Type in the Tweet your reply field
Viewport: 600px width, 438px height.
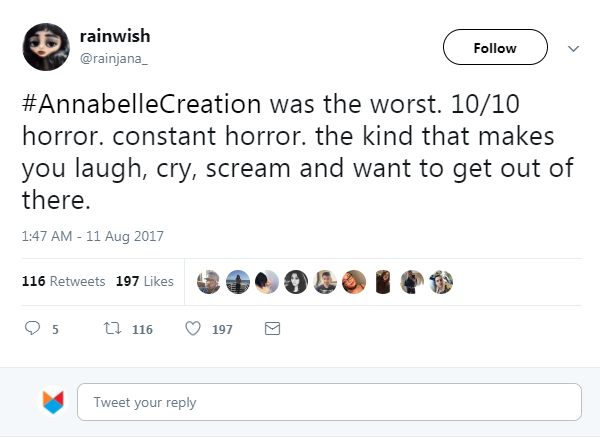click(x=329, y=402)
